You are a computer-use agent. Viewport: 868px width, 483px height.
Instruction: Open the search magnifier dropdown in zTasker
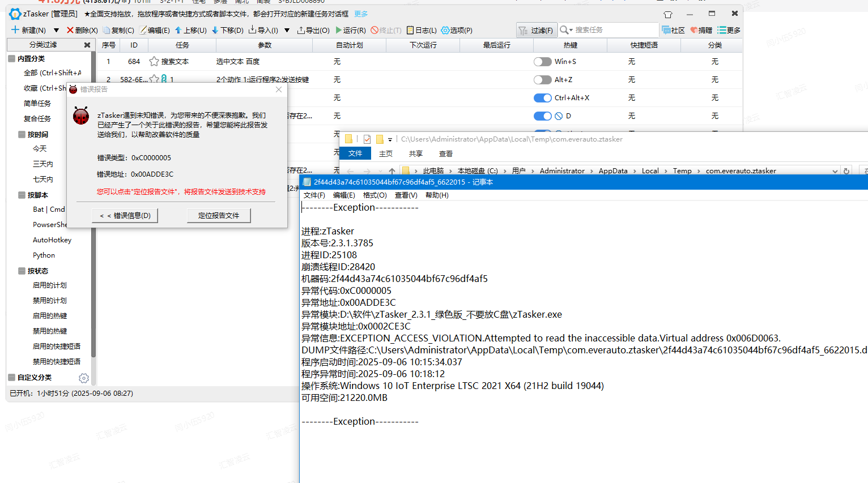pos(566,30)
